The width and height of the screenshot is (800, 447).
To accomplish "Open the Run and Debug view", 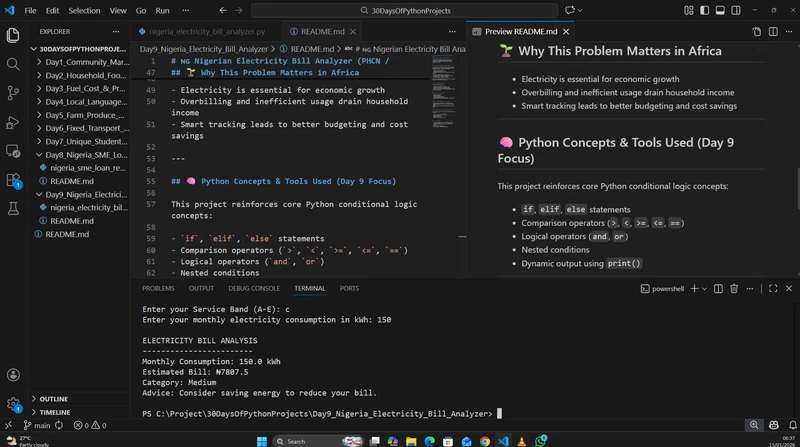I will (x=13, y=123).
